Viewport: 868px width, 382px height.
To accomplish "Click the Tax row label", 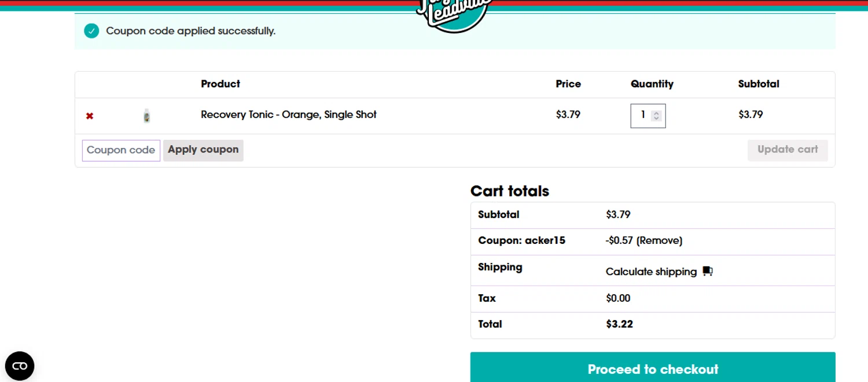I will (487, 298).
